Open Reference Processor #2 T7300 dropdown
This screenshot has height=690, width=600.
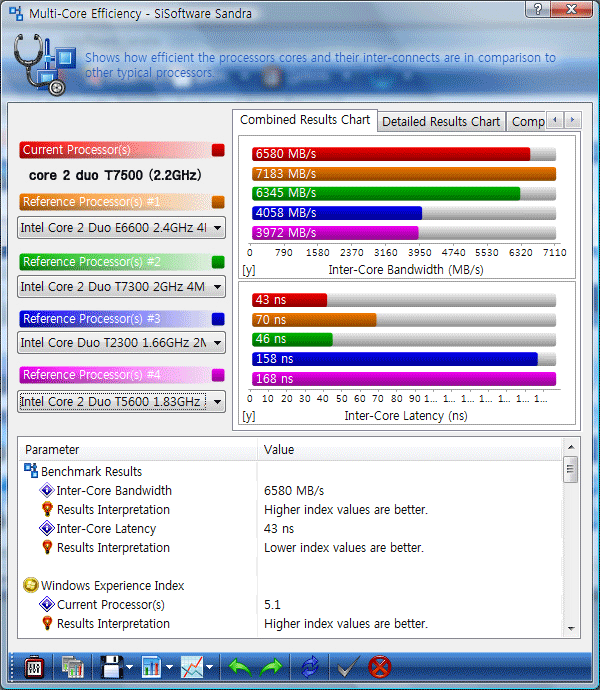click(121, 287)
